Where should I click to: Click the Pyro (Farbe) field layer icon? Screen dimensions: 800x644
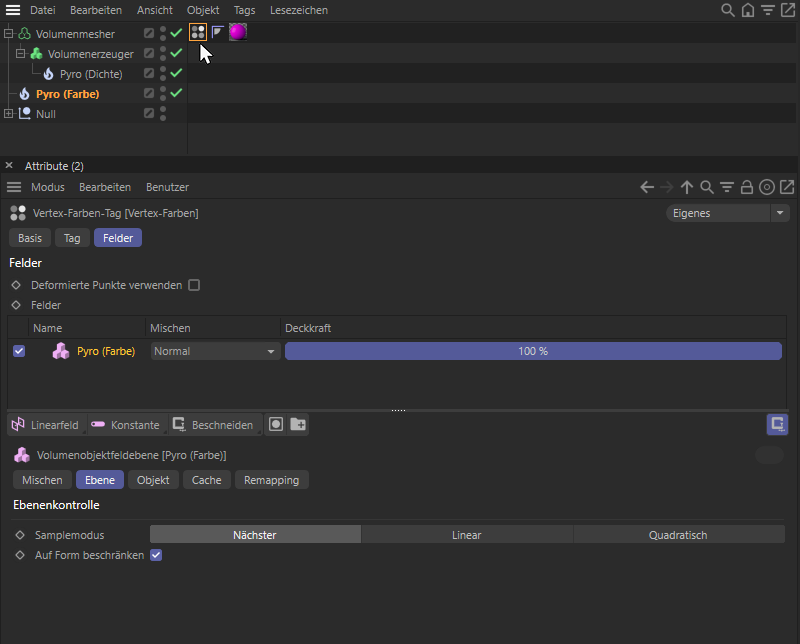tap(61, 351)
